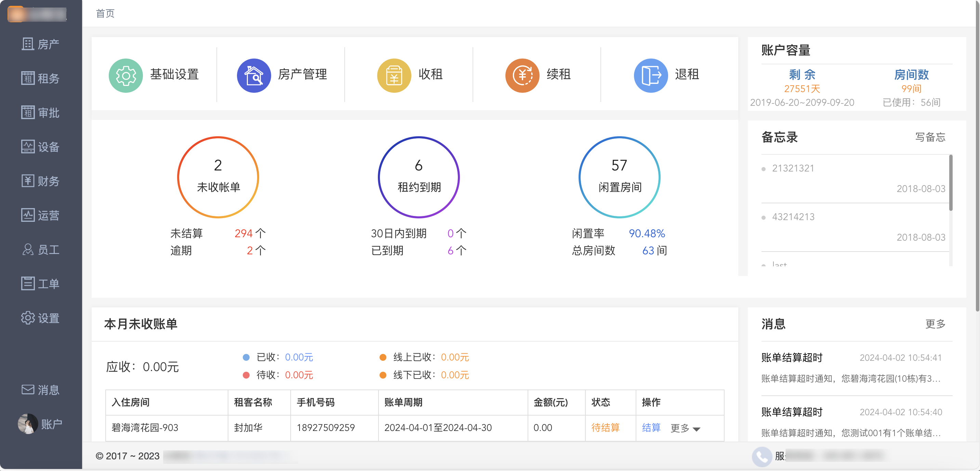
Task: Click the 逾期 count of 2
Action: (x=250, y=251)
